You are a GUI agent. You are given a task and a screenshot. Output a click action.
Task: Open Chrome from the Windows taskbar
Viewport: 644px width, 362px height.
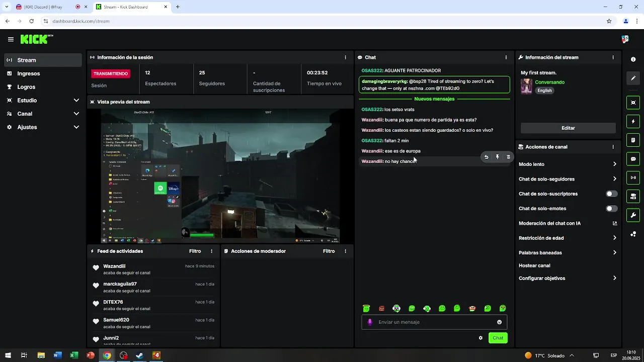point(107,355)
